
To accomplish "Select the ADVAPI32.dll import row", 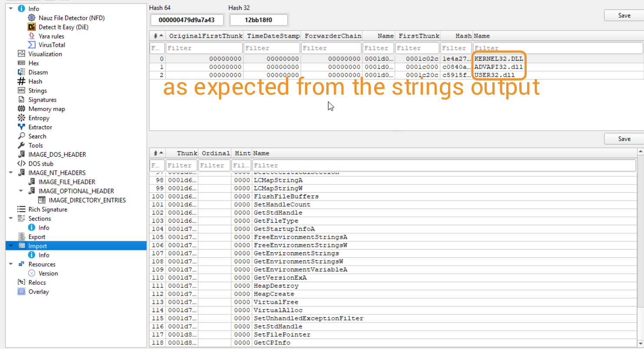I will click(x=498, y=67).
